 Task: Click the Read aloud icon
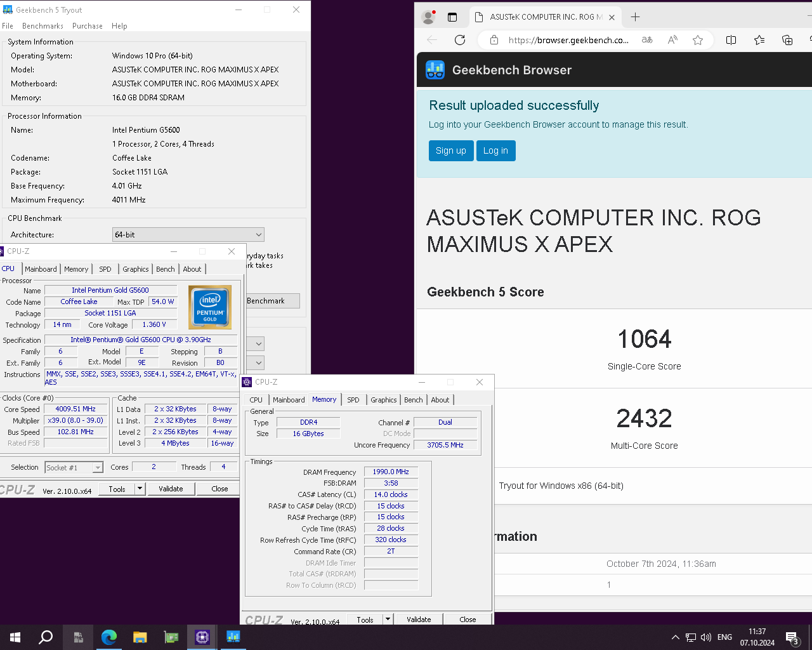tap(672, 40)
